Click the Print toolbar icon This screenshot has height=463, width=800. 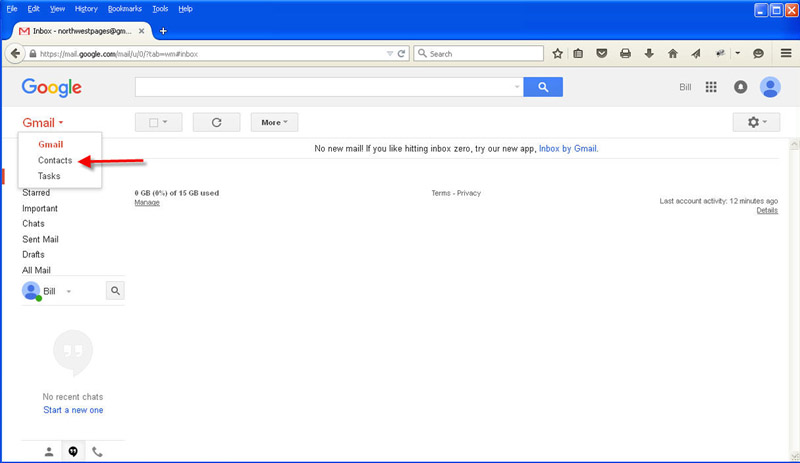pos(625,53)
